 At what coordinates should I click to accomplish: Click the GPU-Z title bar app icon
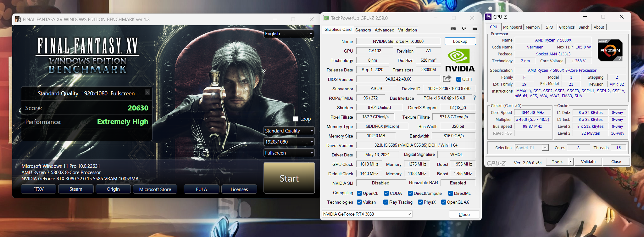tap(326, 18)
